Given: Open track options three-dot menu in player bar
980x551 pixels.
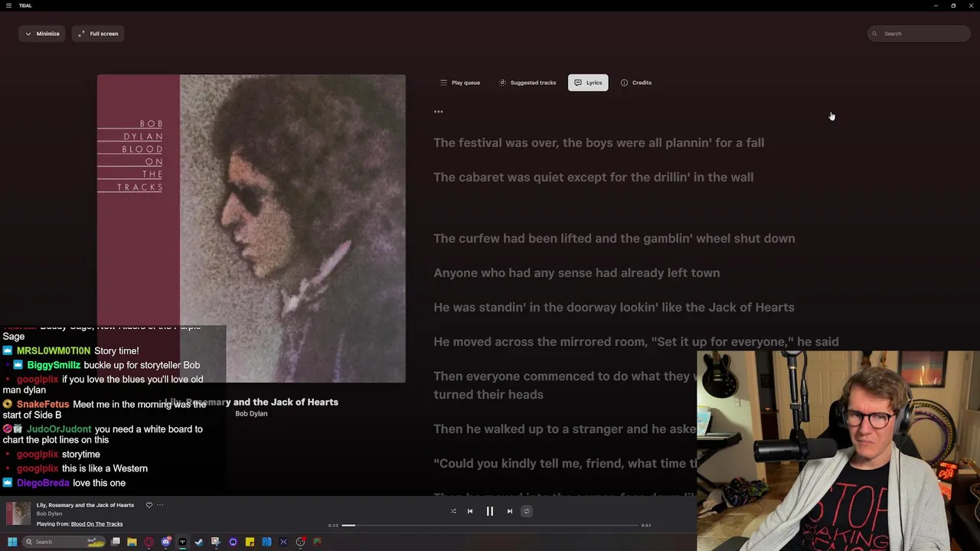Looking at the screenshot, I should tap(160, 505).
